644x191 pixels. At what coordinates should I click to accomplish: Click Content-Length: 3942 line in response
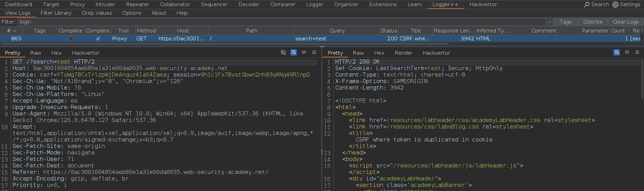pos(369,88)
